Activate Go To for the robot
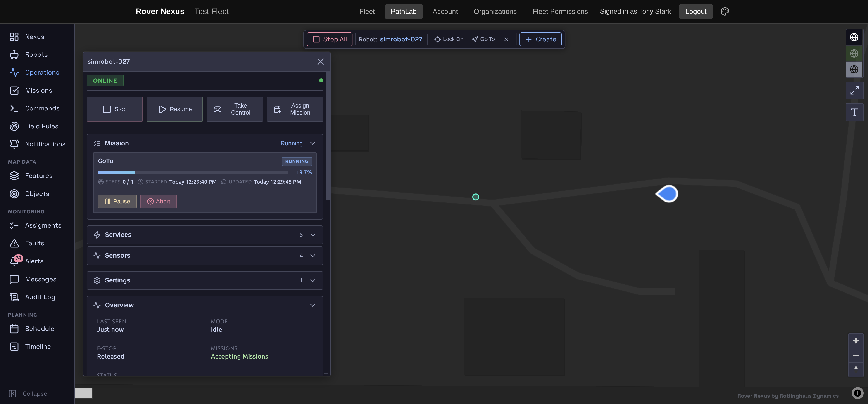The height and width of the screenshot is (404, 868). [x=483, y=39]
